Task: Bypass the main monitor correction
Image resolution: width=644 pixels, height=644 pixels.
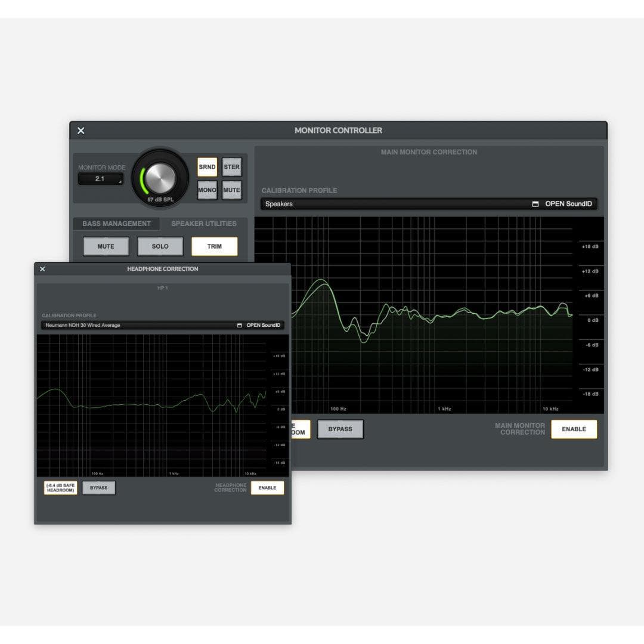Action: pos(340,429)
